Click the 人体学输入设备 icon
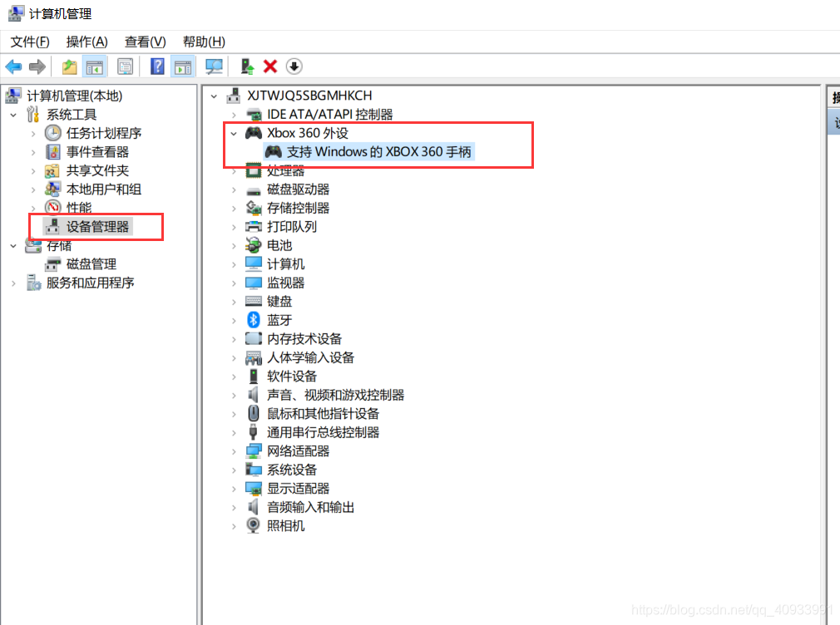 [254, 357]
